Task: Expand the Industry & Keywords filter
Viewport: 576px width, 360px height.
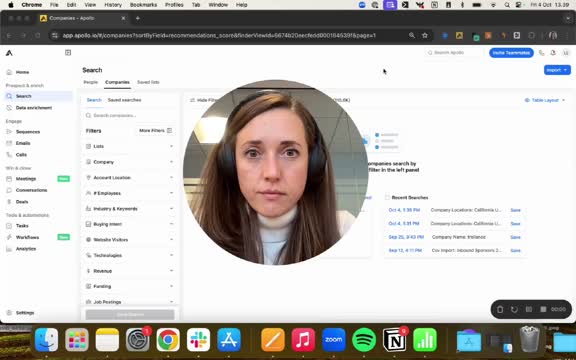Action: point(130,209)
